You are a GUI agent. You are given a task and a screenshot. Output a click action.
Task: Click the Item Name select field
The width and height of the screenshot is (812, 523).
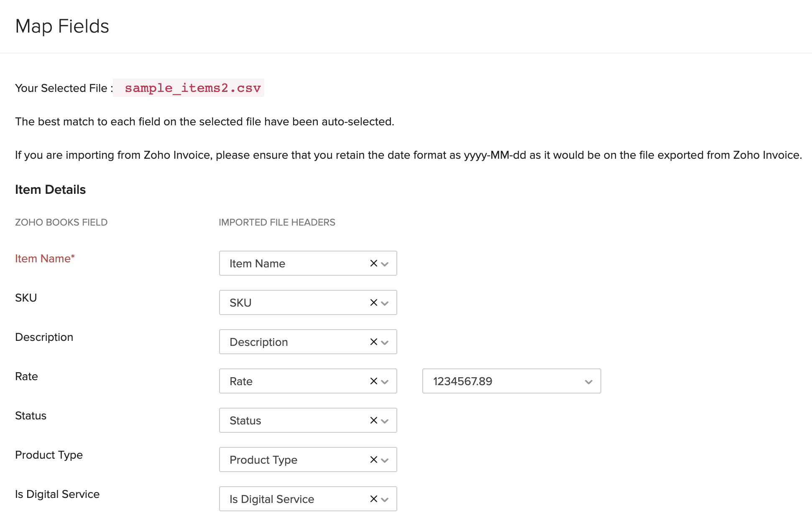click(x=293, y=263)
